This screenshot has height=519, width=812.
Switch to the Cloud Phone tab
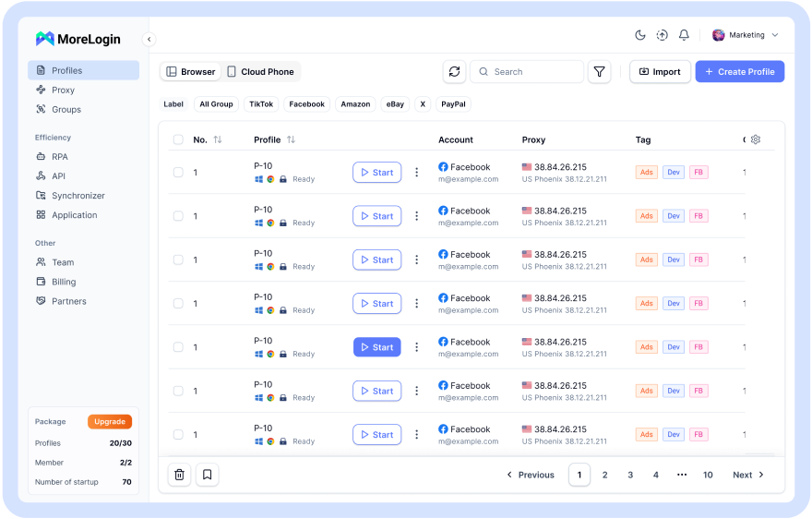(261, 72)
